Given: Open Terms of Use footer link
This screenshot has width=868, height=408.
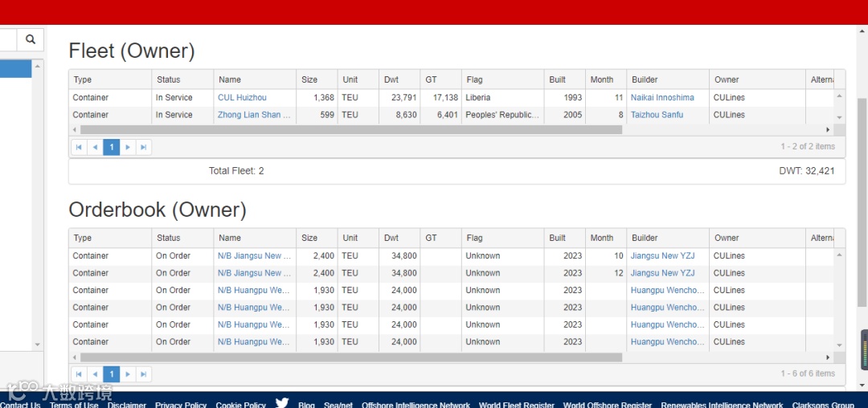Looking at the screenshot, I should pyautogui.click(x=74, y=405).
